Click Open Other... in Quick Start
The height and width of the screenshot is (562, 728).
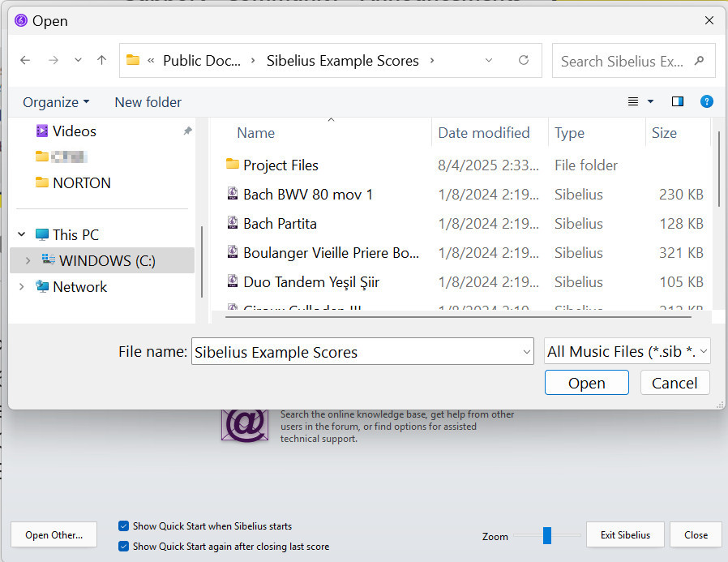click(x=54, y=535)
